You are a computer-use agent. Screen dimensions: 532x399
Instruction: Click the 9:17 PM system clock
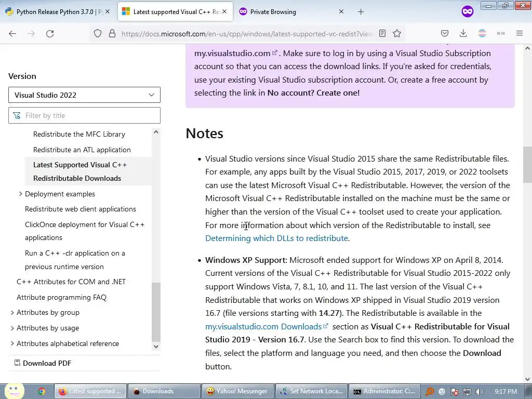click(506, 391)
